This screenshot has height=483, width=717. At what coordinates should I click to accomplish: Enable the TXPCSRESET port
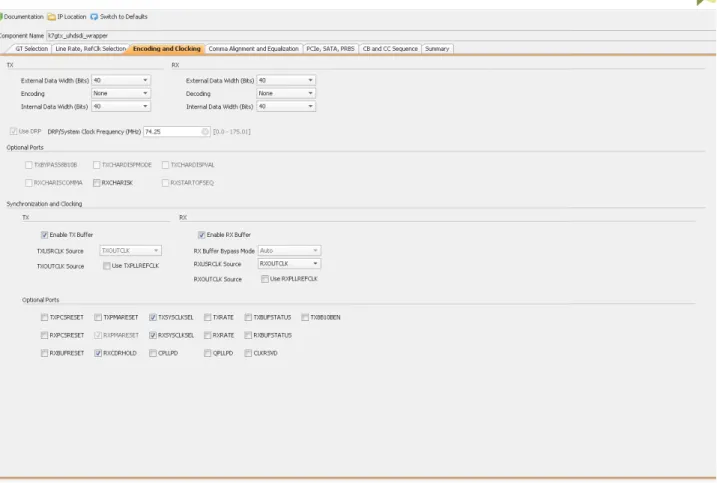pyautogui.click(x=44, y=317)
